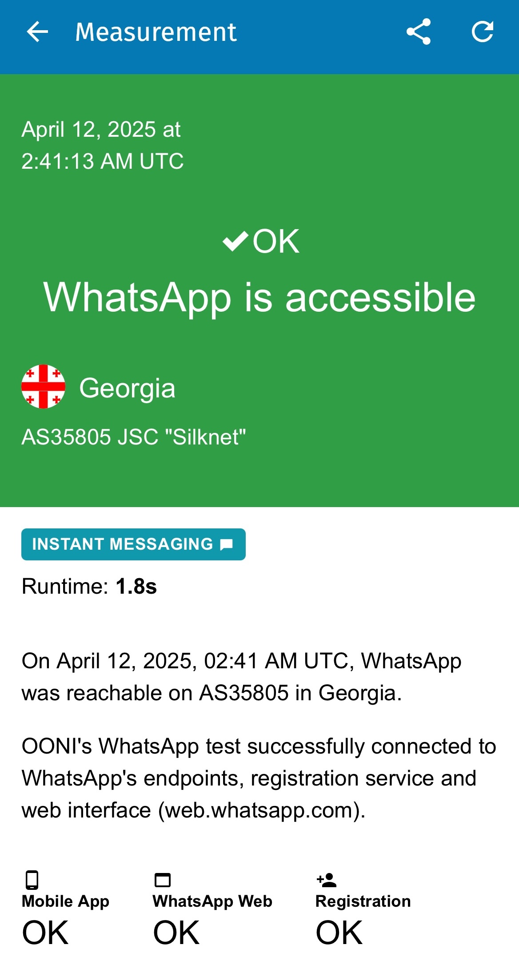Tap the Registration OK status
Image resolution: width=519 pixels, height=980 pixels.
tap(339, 933)
